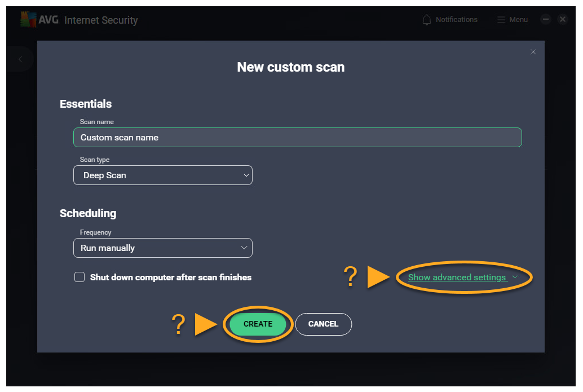
Task: Click the Notifications bell icon
Action: (427, 20)
